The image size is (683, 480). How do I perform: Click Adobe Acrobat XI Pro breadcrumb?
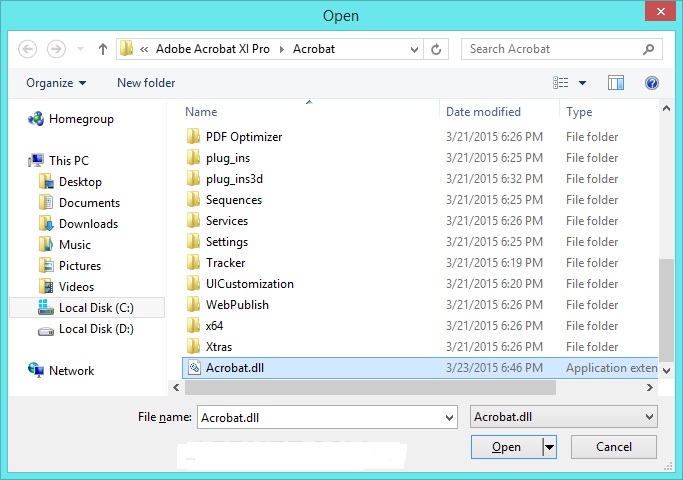(x=213, y=49)
